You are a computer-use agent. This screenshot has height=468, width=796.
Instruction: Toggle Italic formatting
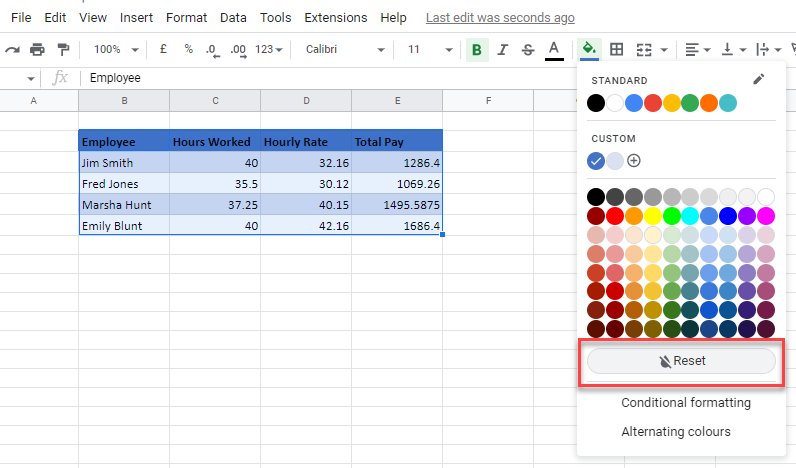pyautogui.click(x=502, y=49)
